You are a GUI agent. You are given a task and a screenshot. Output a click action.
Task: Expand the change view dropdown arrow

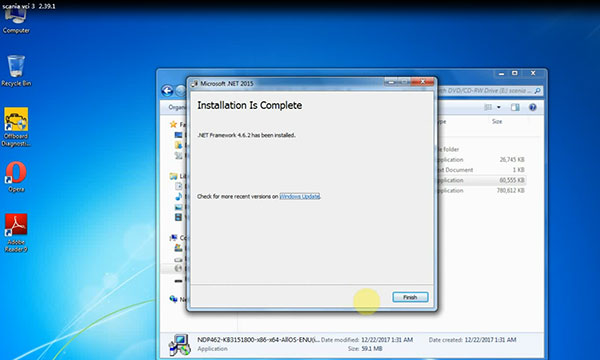pos(499,107)
